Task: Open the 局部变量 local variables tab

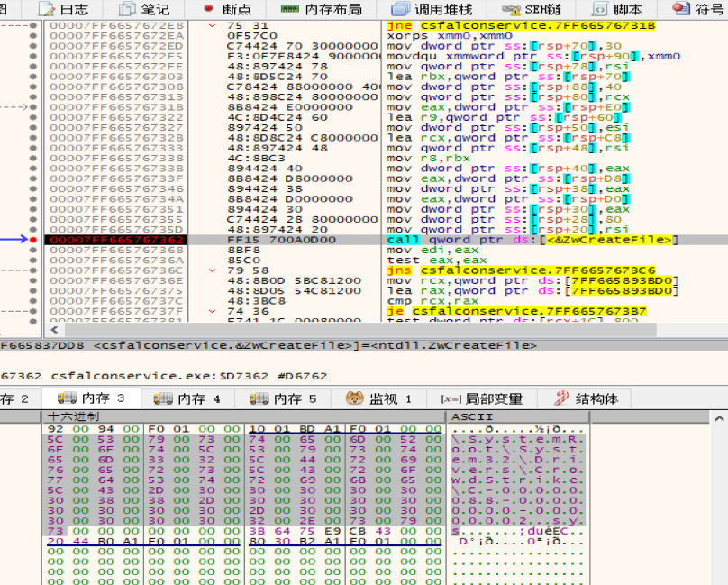Action: [x=481, y=398]
